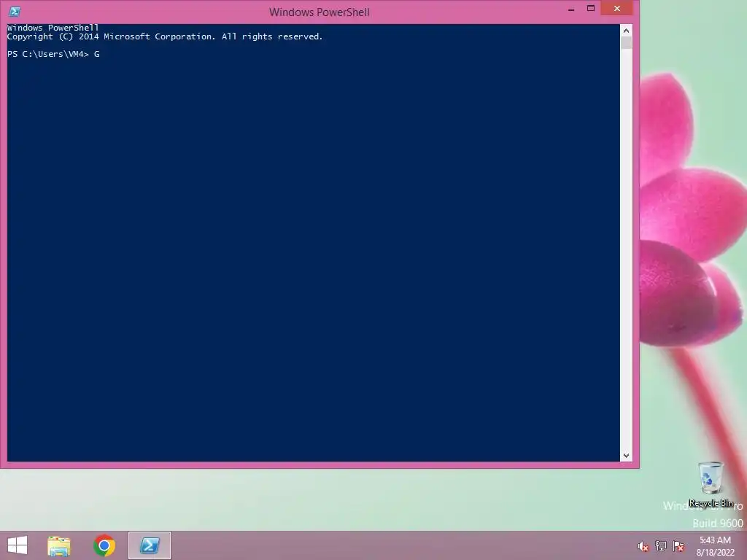Click the PowerShell vertical scrollbar thumb
Viewport: 747px width, 560px height.
(626, 43)
